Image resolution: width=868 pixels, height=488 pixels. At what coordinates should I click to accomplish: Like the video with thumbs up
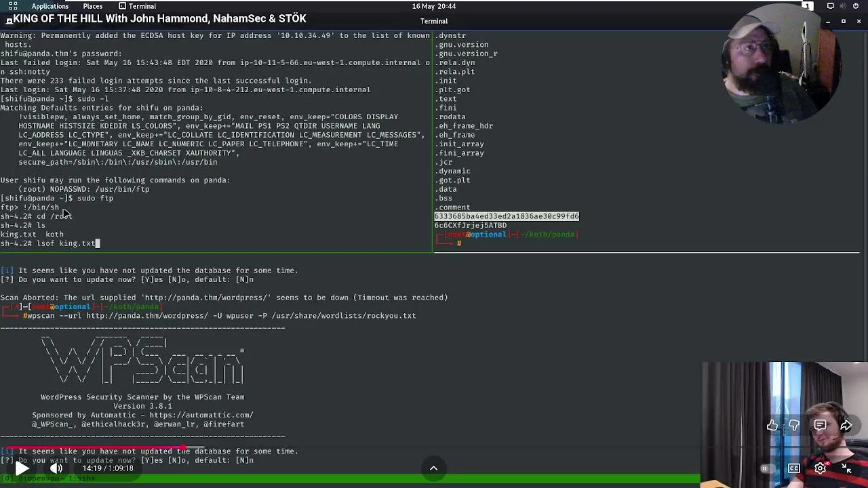(x=772, y=425)
